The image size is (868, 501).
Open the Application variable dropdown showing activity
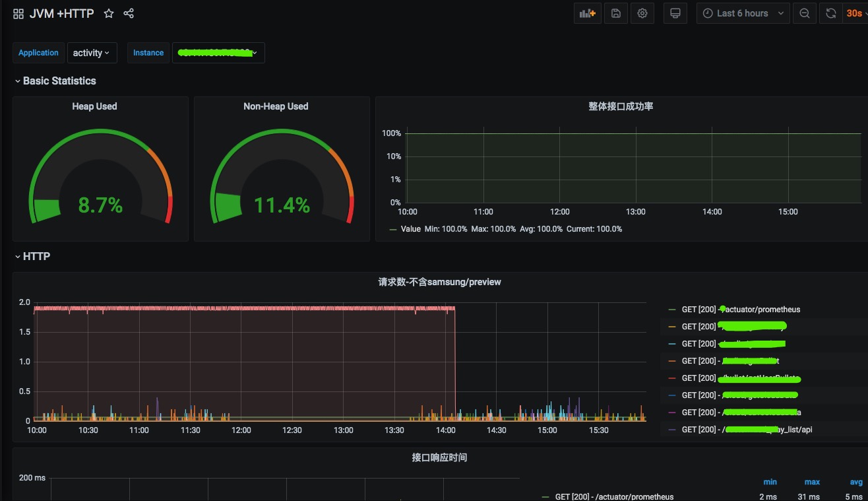[92, 53]
